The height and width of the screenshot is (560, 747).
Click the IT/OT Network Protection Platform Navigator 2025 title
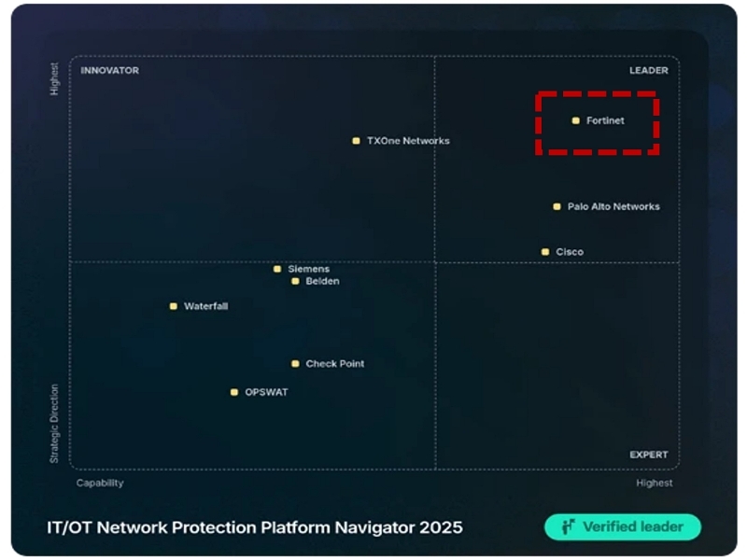(254, 527)
